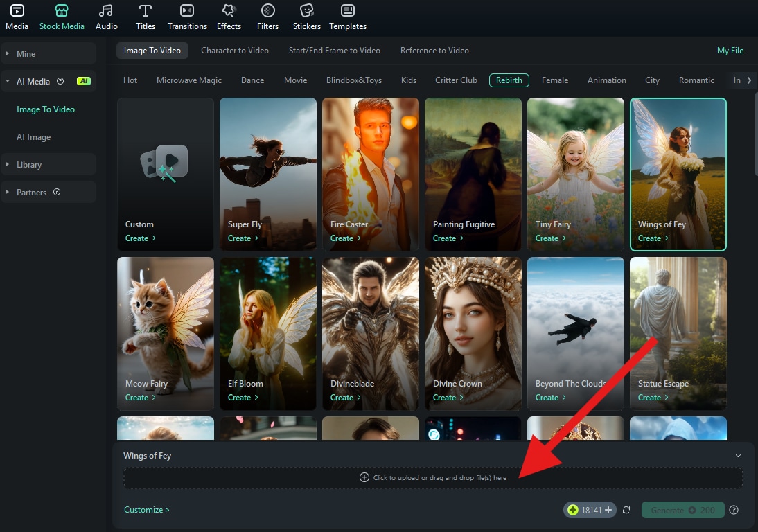Open the Effects icon

tap(229, 10)
